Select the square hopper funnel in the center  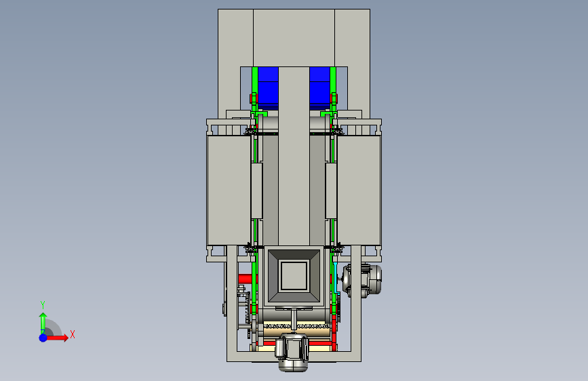pyautogui.click(x=294, y=276)
